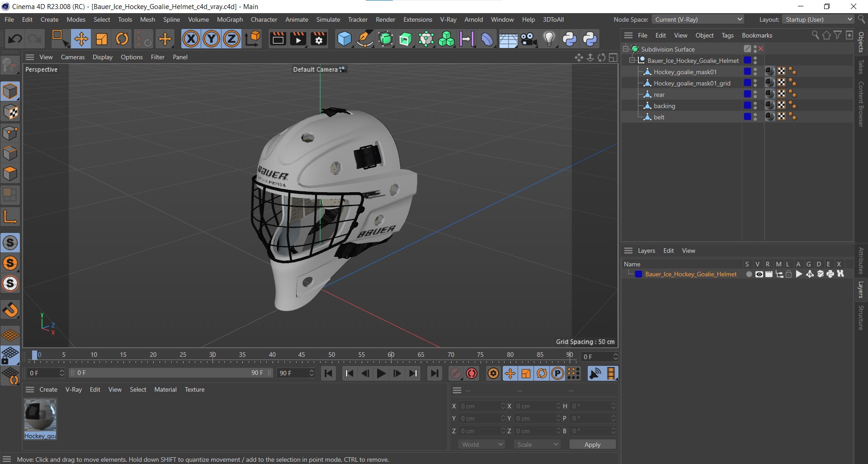Select Hockey_goalie_mask01_grid object

(x=692, y=83)
